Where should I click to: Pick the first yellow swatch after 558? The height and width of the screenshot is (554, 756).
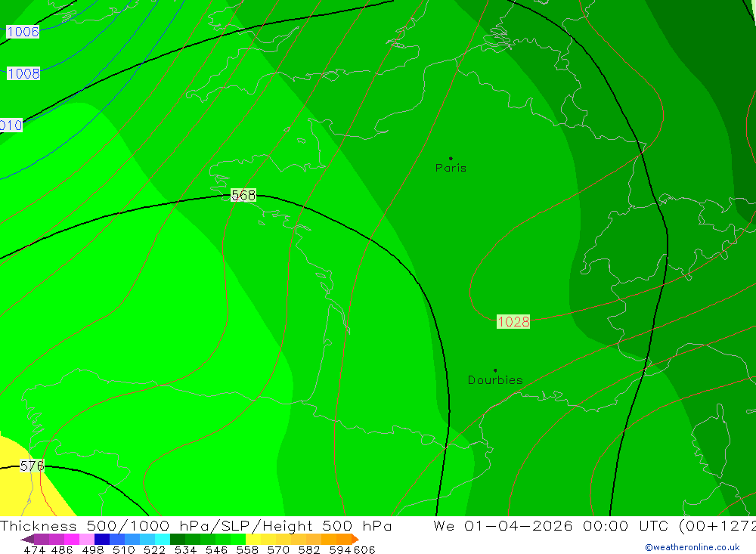point(253,539)
